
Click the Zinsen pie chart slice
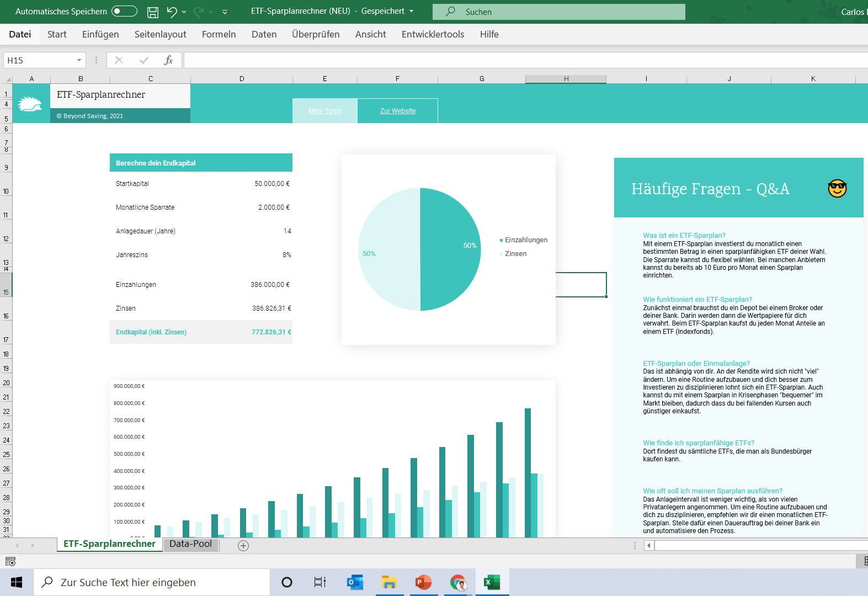(x=389, y=249)
